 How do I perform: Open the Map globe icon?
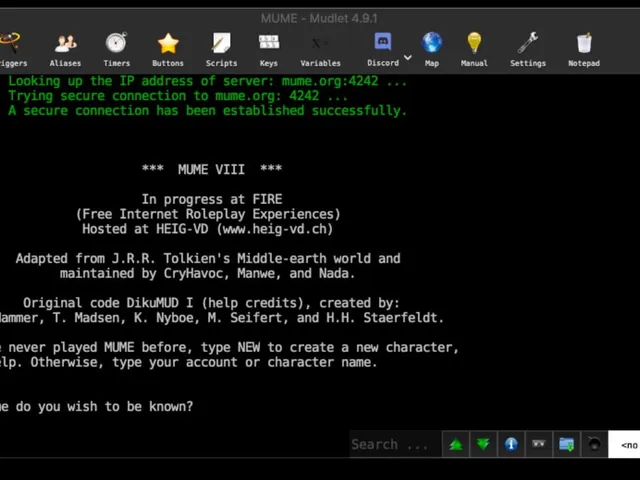pos(432,50)
